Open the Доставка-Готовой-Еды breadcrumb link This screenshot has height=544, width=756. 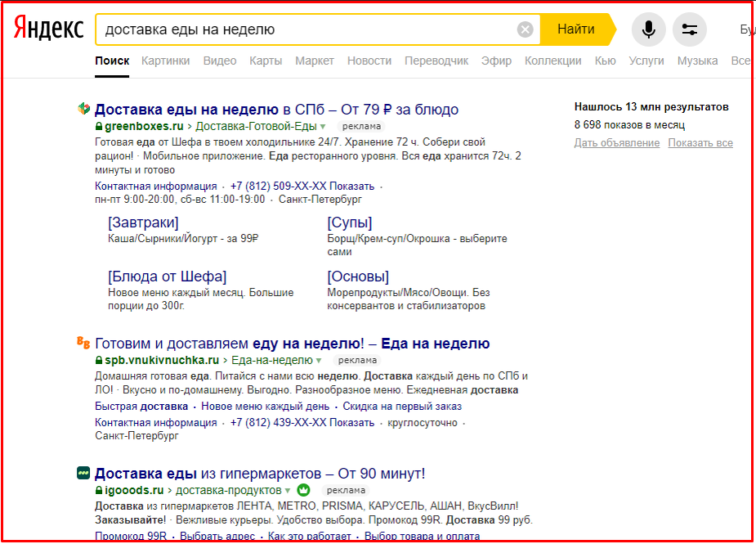tap(256, 127)
